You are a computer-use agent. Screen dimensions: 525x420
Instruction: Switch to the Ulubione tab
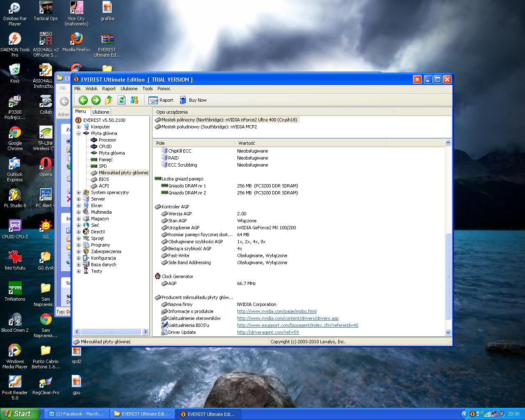coord(101,112)
